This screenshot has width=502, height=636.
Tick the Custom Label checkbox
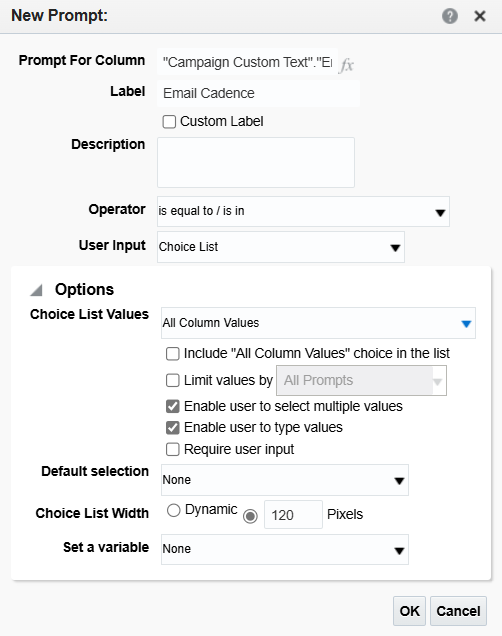point(169,122)
